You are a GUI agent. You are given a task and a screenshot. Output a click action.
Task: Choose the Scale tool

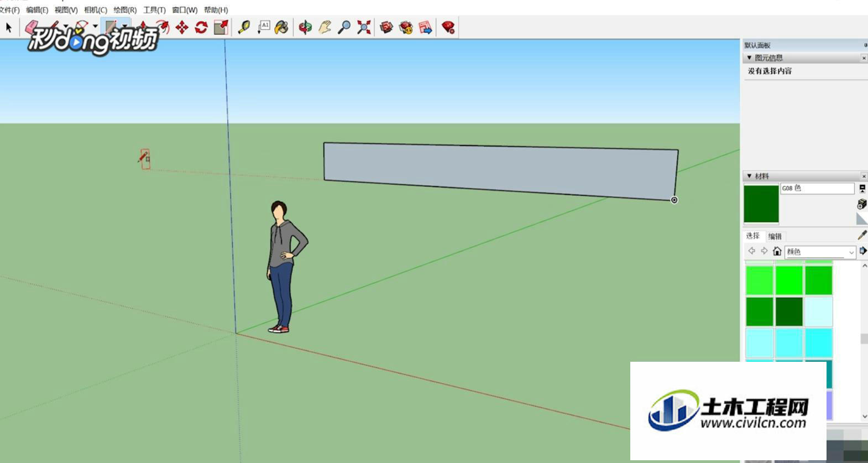(x=221, y=27)
